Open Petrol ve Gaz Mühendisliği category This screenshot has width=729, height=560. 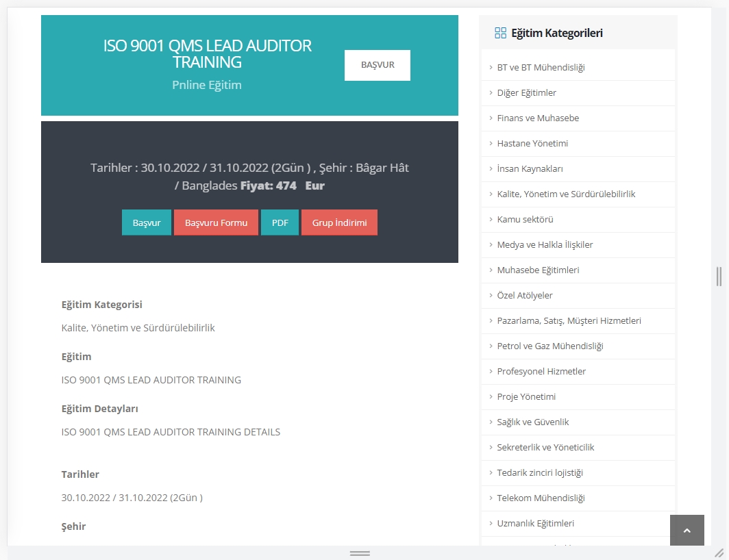pyautogui.click(x=550, y=346)
